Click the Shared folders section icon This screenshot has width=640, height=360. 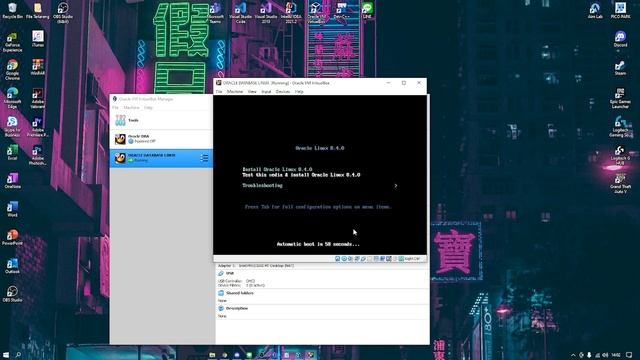click(221, 293)
